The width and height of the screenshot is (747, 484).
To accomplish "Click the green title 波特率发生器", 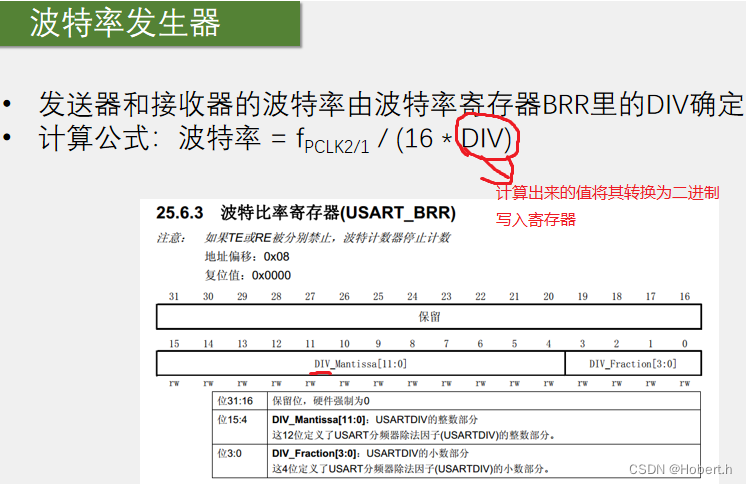I will coord(125,23).
